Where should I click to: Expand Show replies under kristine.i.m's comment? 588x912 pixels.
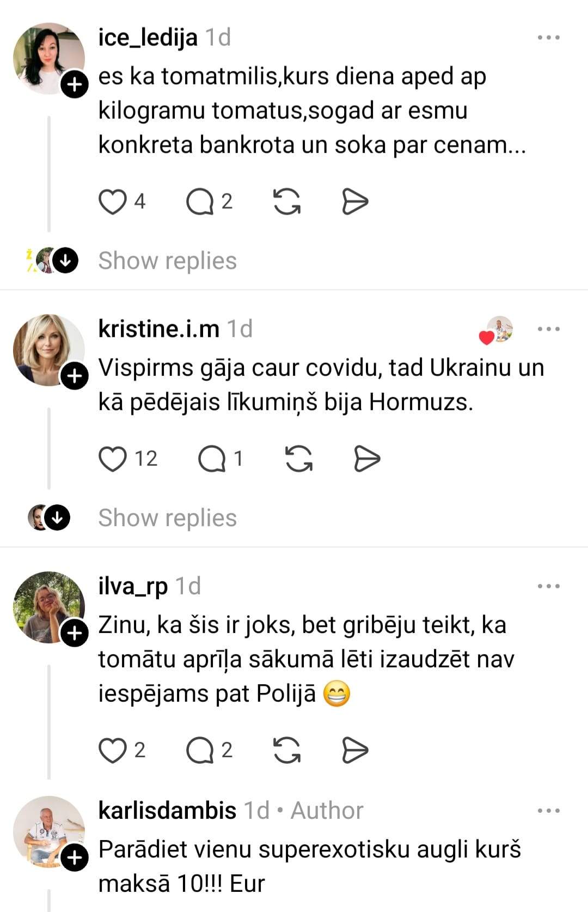coord(167,518)
